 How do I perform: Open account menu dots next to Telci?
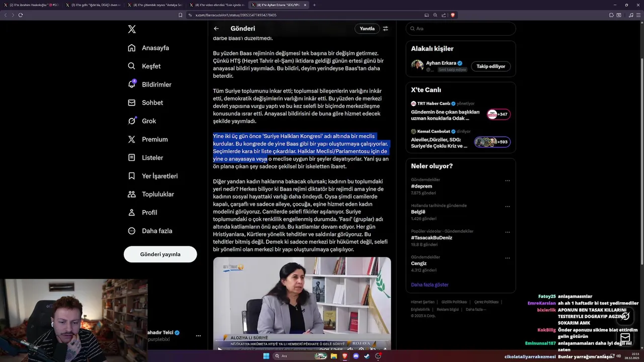(198, 335)
